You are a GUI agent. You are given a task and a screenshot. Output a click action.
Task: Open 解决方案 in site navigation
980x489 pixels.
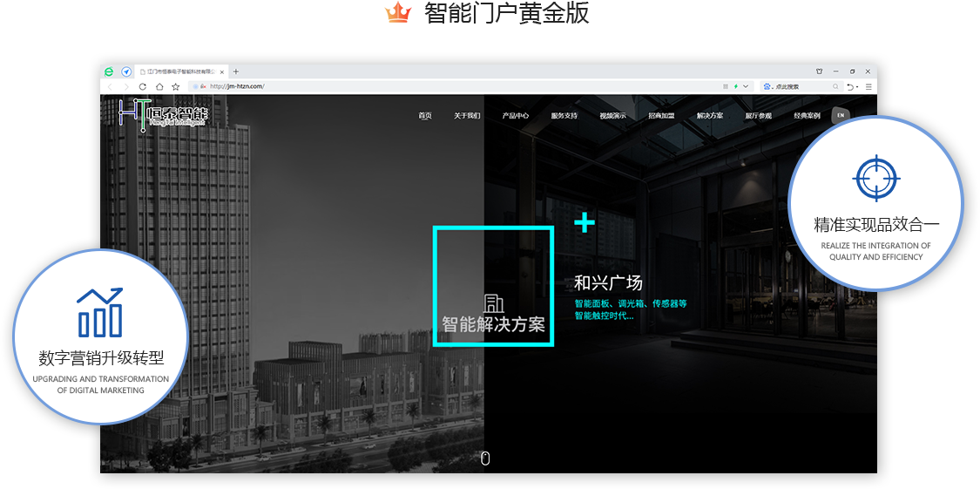(710, 116)
